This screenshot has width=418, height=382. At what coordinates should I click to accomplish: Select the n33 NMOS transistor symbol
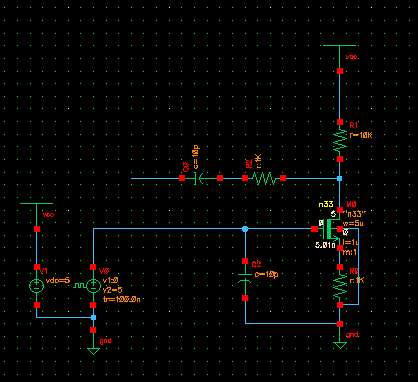(x=332, y=229)
